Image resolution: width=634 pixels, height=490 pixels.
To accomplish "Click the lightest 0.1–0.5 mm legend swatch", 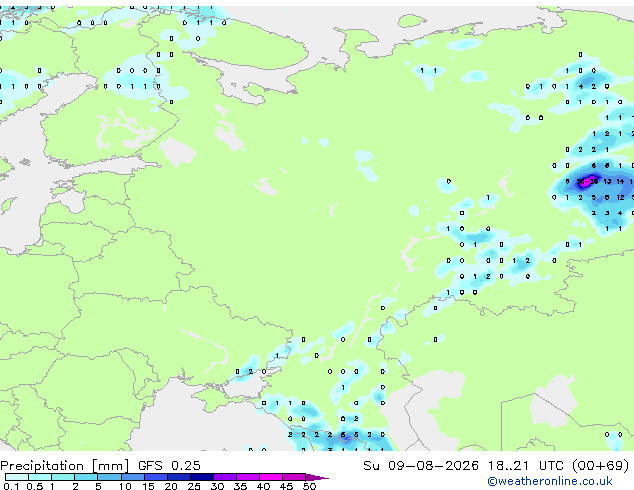I will [17, 477].
